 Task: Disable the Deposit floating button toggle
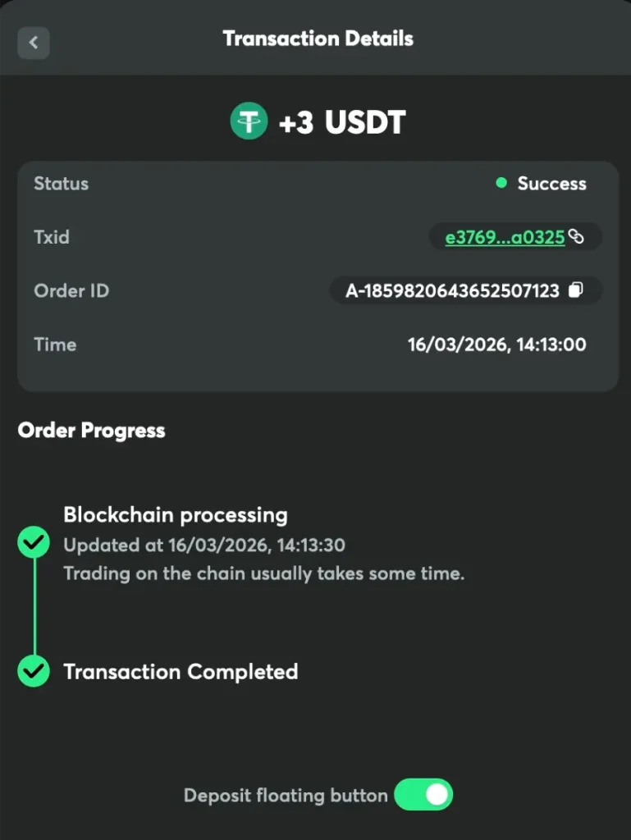tap(423, 795)
